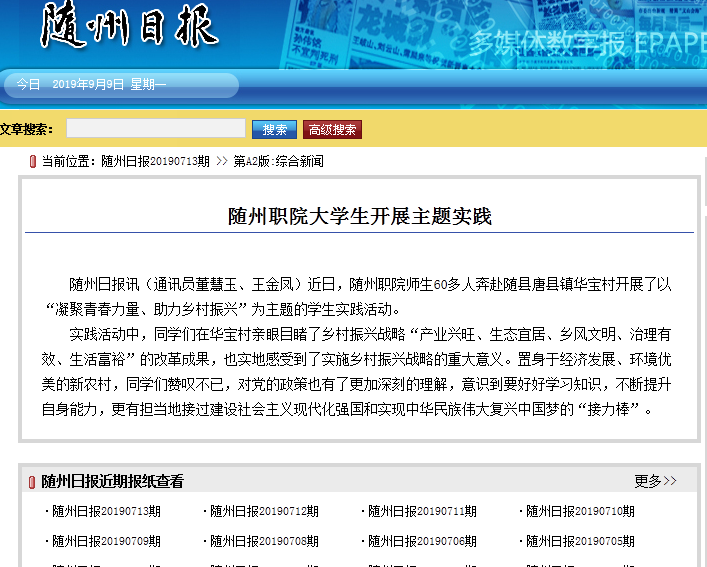
Task: Open 高级搜索 advanced search
Action: (332, 130)
